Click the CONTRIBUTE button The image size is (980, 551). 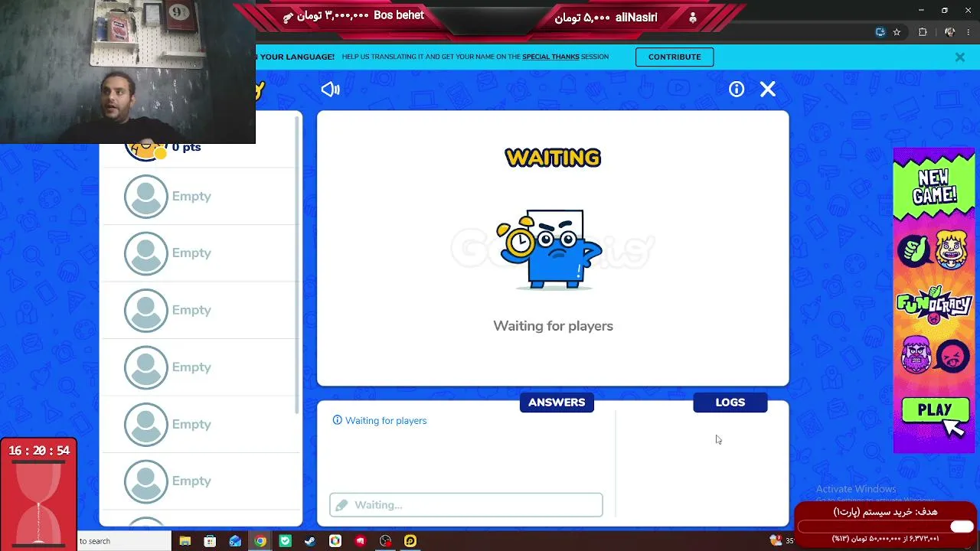[x=675, y=57]
